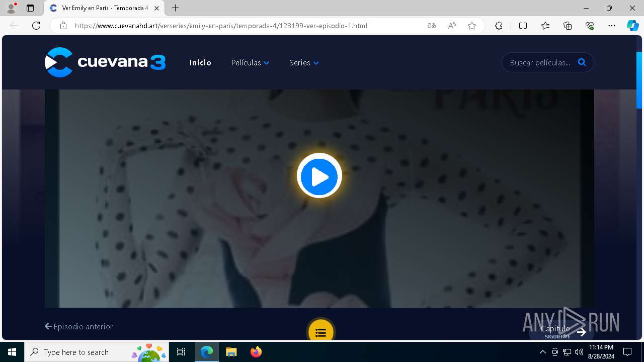Go to Capítulo siguiente link
Viewport: 644px width, 362px height.
(x=561, y=331)
